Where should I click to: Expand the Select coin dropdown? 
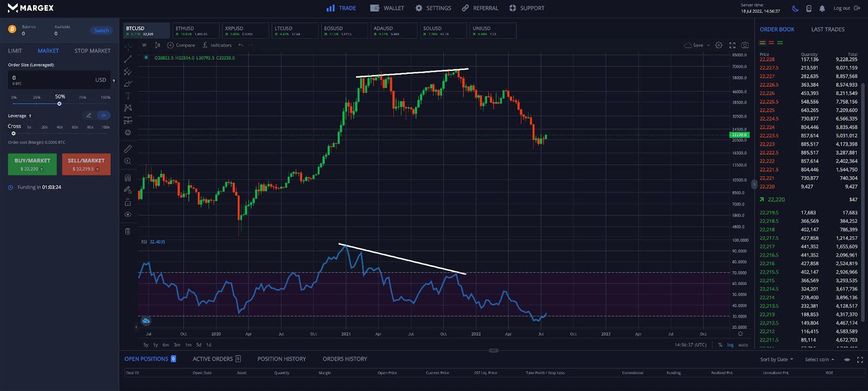coord(819,360)
